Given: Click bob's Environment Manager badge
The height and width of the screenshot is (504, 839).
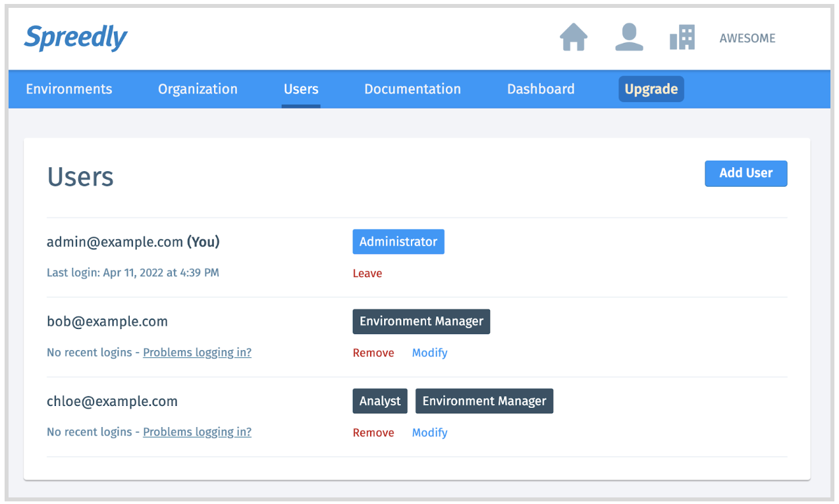Looking at the screenshot, I should 421,321.
